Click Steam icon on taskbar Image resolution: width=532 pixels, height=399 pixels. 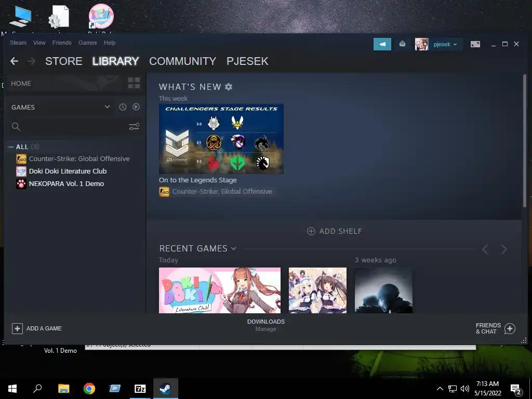point(166,389)
